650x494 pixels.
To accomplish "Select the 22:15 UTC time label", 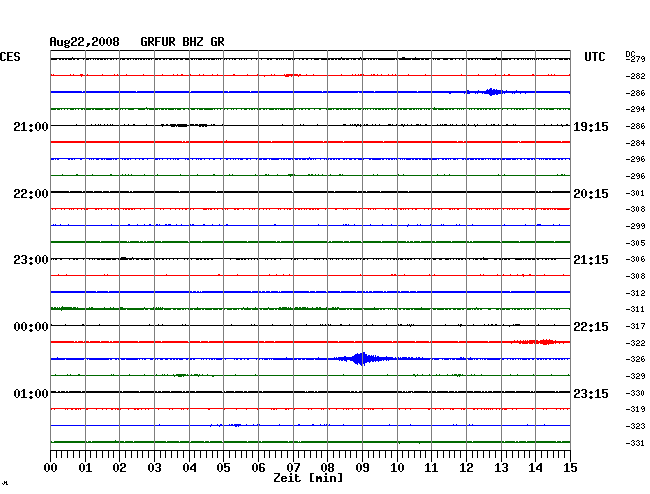I will tap(591, 327).
